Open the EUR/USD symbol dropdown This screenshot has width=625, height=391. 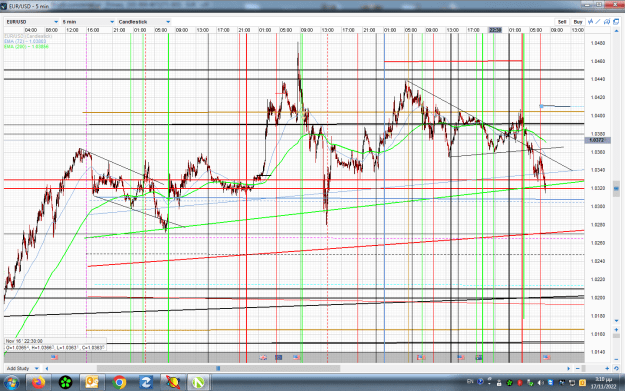click(x=32, y=22)
